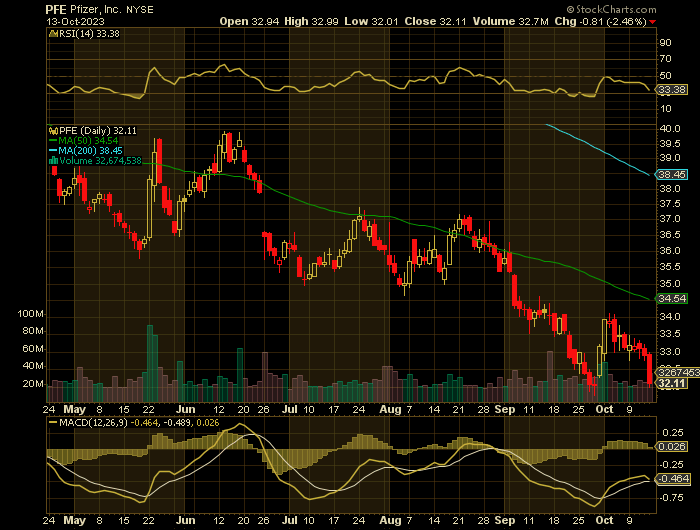Click the MA(50) 34.54 legend text
The image size is (700, 530).
click(x=88, y=141)
